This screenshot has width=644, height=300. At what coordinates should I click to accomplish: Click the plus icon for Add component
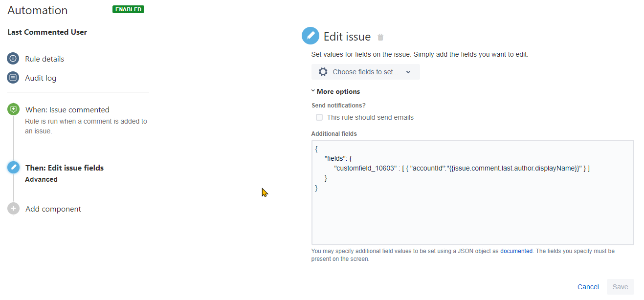click(13, 209)
